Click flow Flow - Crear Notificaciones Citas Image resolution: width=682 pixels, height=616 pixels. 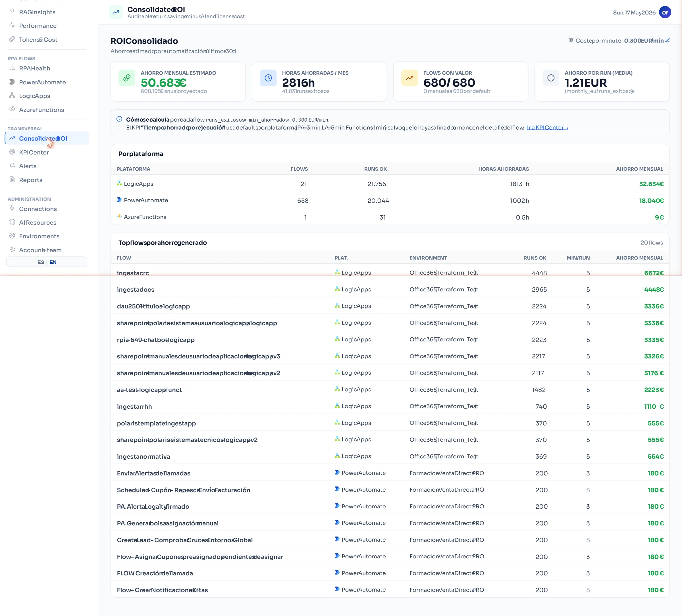tap(162, 590)
